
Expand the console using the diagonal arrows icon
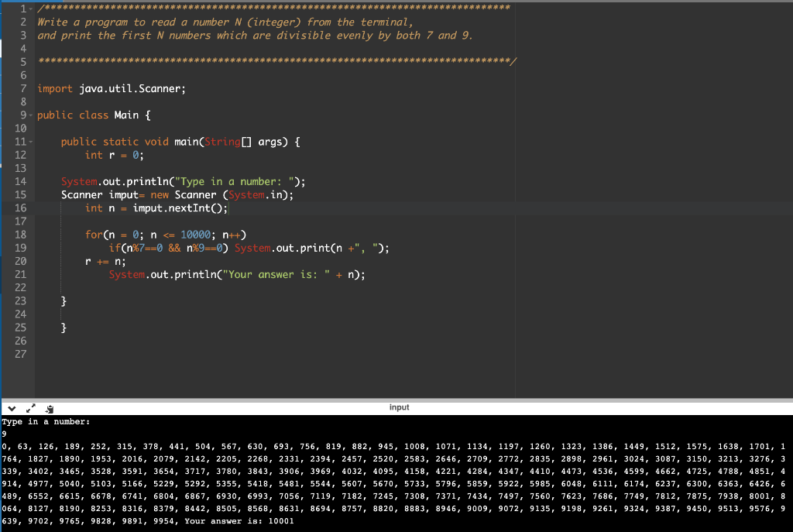click(31, 408)
